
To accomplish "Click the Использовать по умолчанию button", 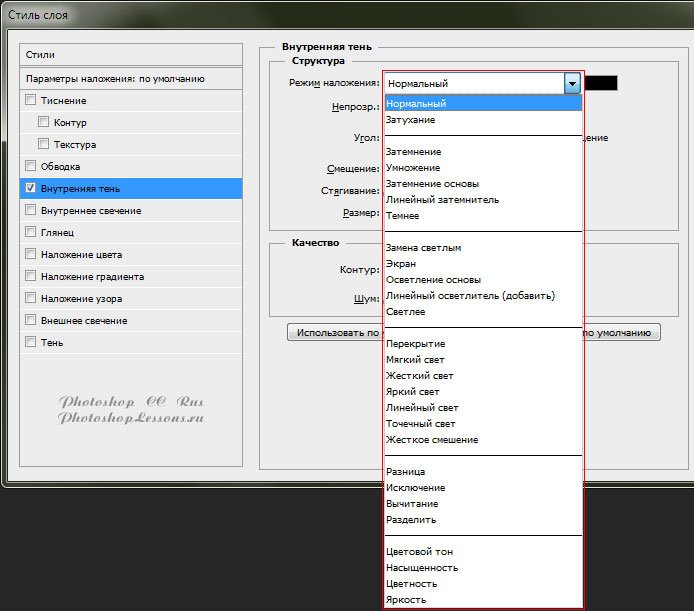I will click(335, 333).
